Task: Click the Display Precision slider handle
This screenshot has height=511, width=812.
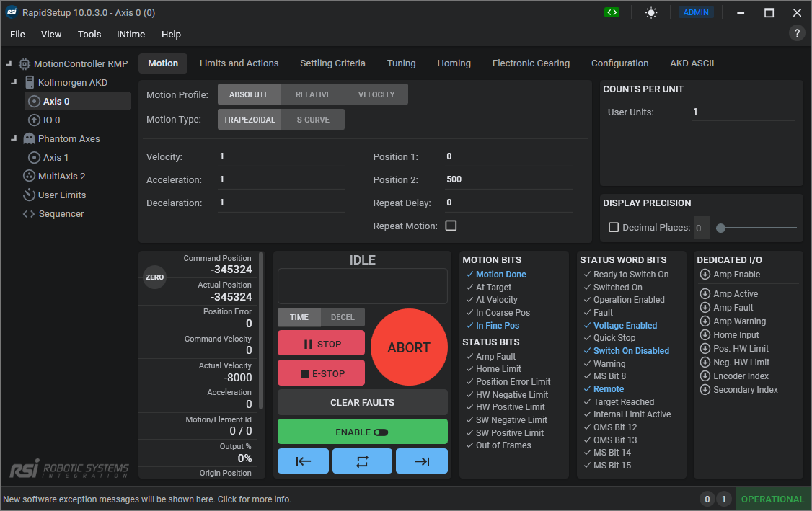Action: coord(720,228)
